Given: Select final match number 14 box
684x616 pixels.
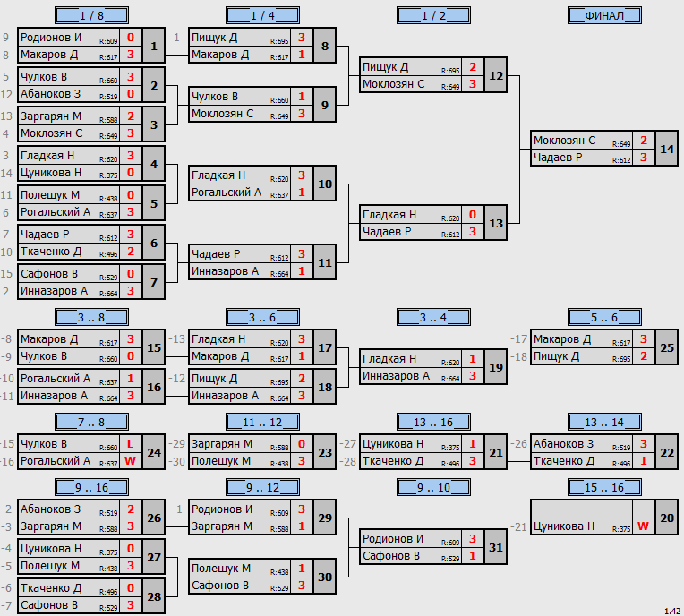Looking at the screenshot, I should click(667, 149).
